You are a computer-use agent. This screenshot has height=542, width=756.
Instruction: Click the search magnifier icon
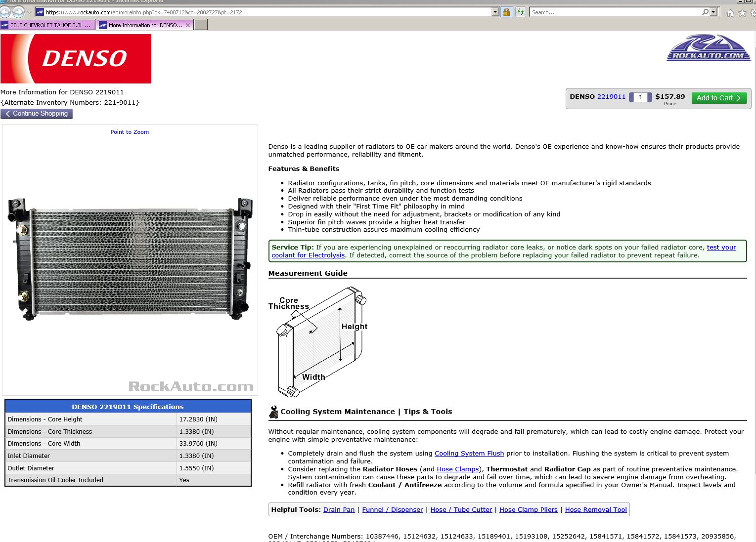pyautogui.click(x=705, y=12)
